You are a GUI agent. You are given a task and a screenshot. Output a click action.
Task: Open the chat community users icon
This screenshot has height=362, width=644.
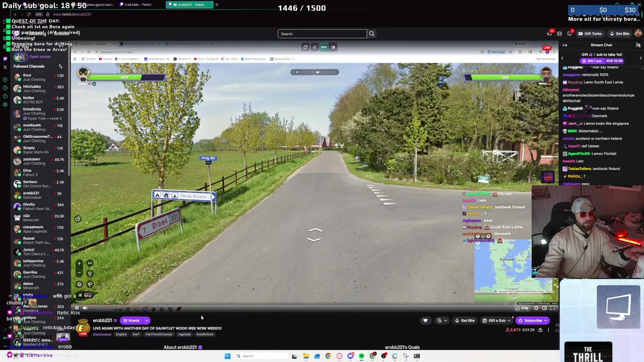tap(638, 45)
